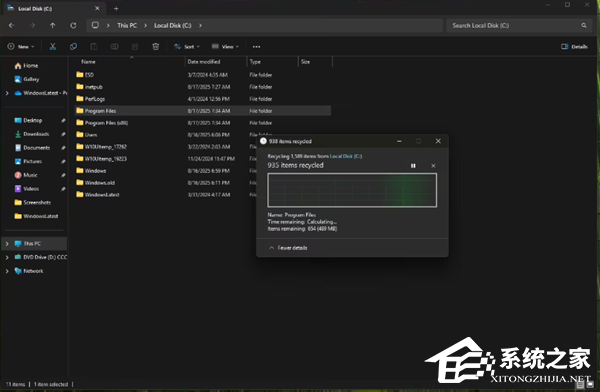This screenshot has height=392, width=600.
Task: Click the Share icon in toolbar
Action: (135, 47)
